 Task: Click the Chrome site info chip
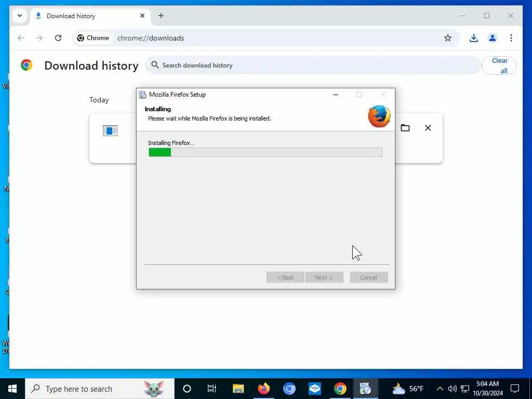click(92, 38)
